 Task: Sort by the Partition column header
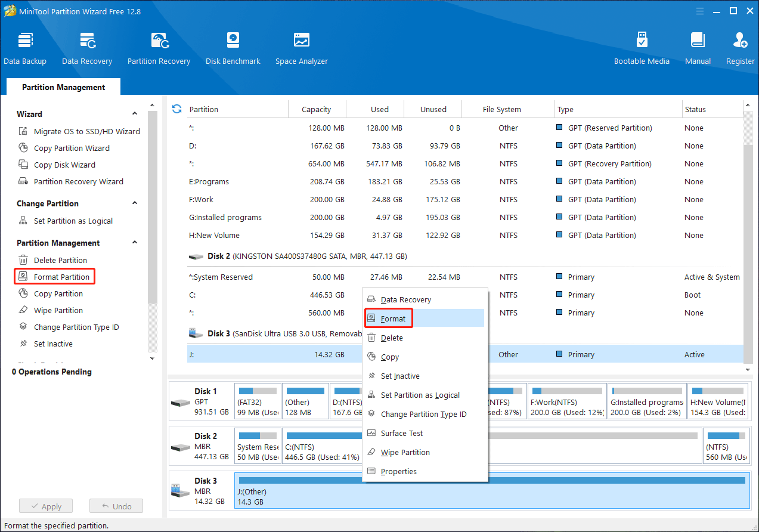click(237, 109)
